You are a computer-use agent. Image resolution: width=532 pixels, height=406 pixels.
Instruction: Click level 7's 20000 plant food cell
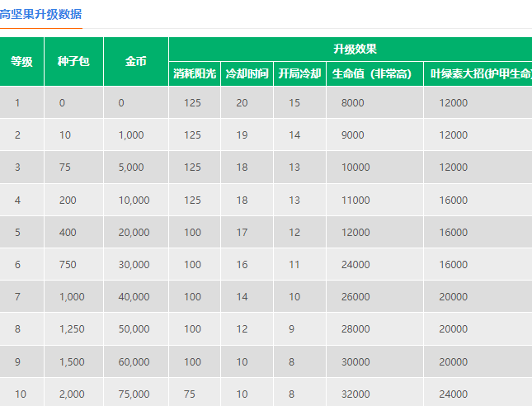pos(478,297)
